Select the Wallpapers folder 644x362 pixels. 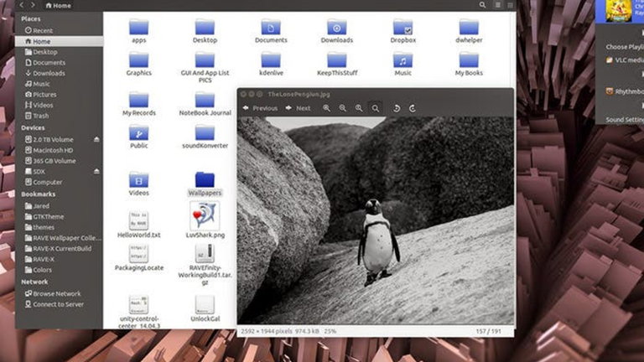[205, 184]
